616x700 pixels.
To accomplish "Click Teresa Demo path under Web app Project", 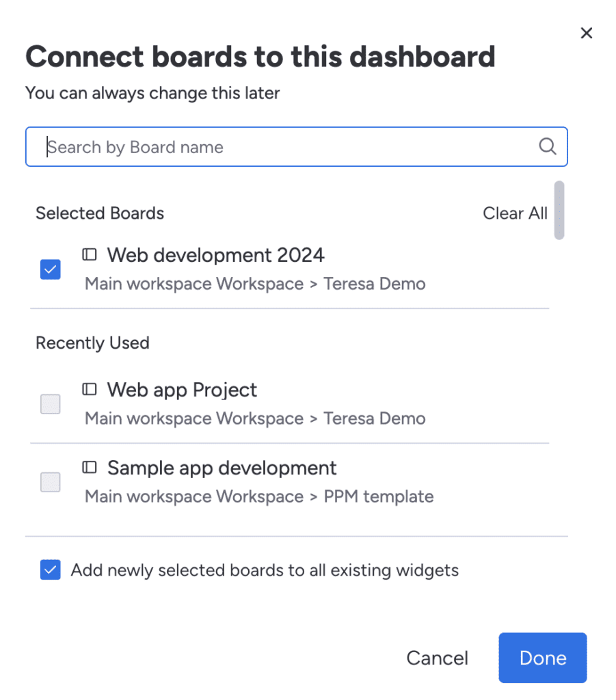I will click(375, 418).
